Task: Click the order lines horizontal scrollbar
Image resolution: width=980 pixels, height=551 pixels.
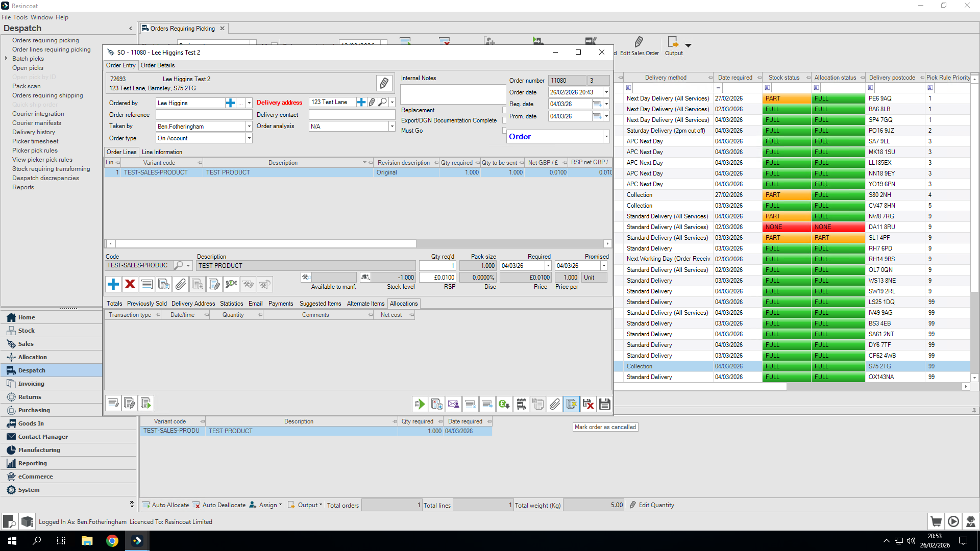Action: tap(265, 244)
